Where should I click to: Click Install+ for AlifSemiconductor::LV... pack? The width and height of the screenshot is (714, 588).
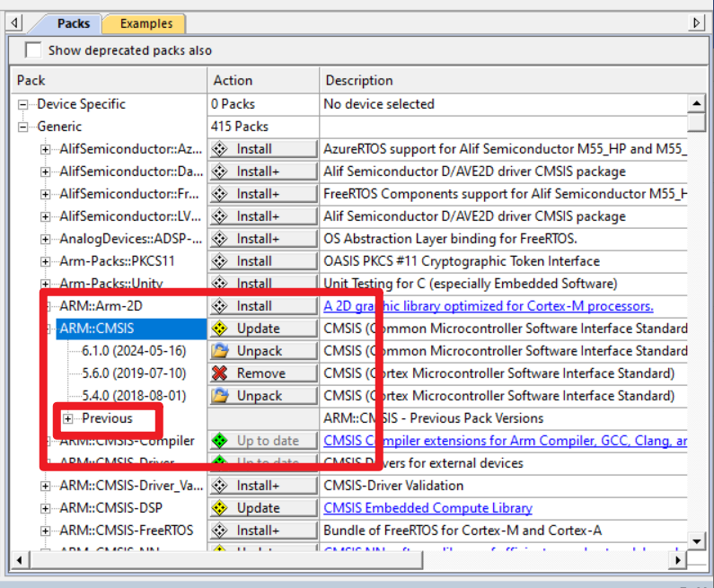pos(263,216)
